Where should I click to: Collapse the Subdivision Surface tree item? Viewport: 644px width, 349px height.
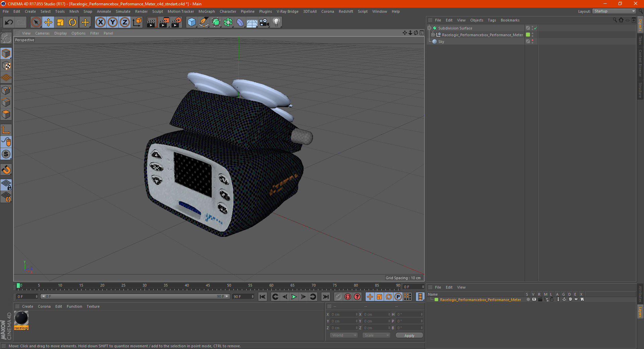429,28
